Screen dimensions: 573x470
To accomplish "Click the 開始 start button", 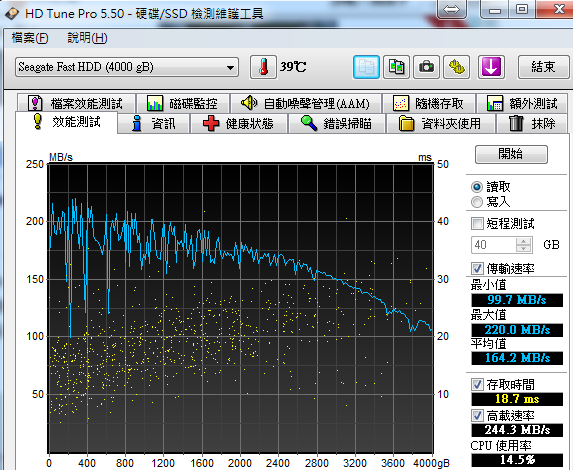I will (x=511, y=154).
